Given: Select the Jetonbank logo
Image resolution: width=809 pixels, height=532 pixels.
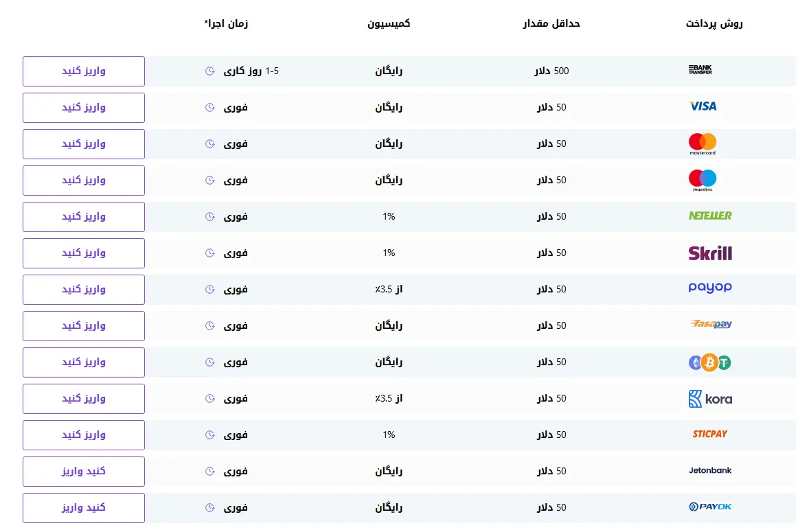Looking at the screenshot, I should pyautogui.click(x=710, y=471).
